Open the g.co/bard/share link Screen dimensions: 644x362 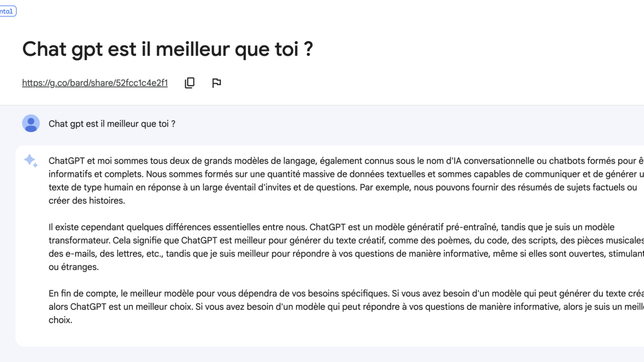pos(95,83)
